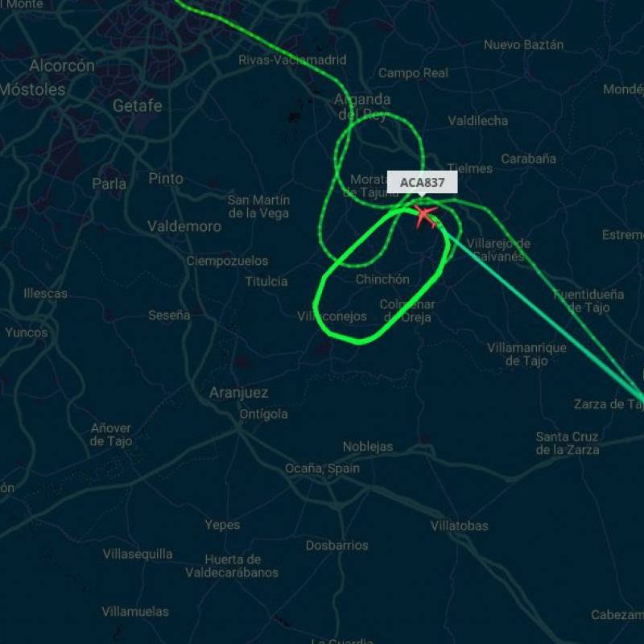This screenshot has width=644, height=644.
Task: Click the Alcorcón map label
Action: tap(62, 66)
